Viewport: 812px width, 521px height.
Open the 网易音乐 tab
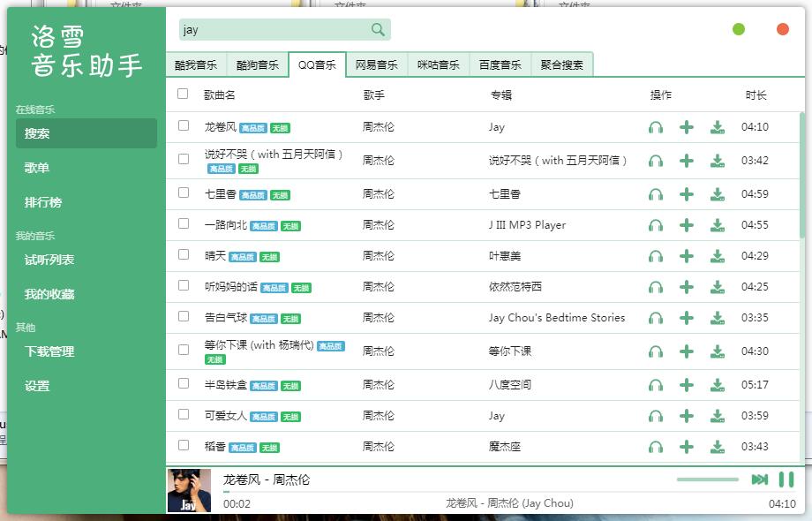(x=377, y=64)
